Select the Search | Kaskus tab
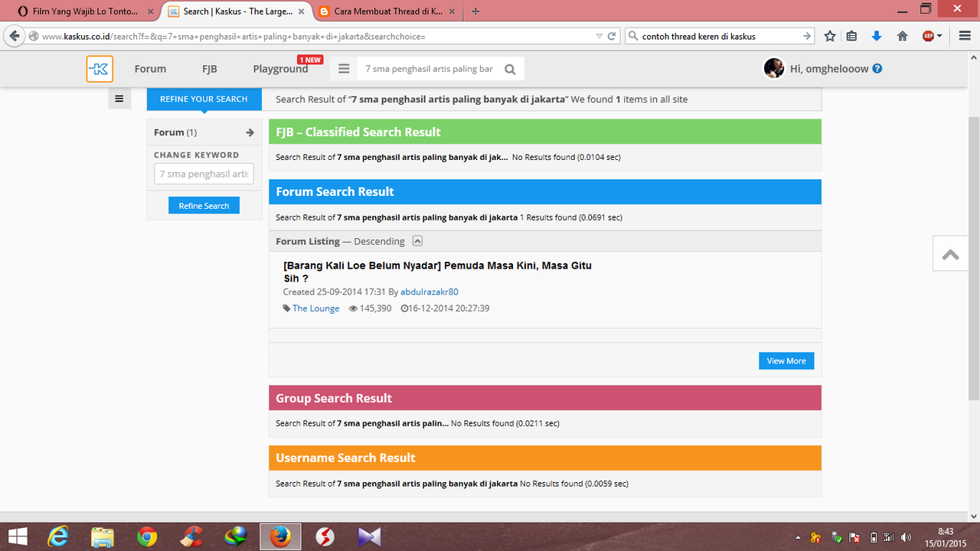 235,11
